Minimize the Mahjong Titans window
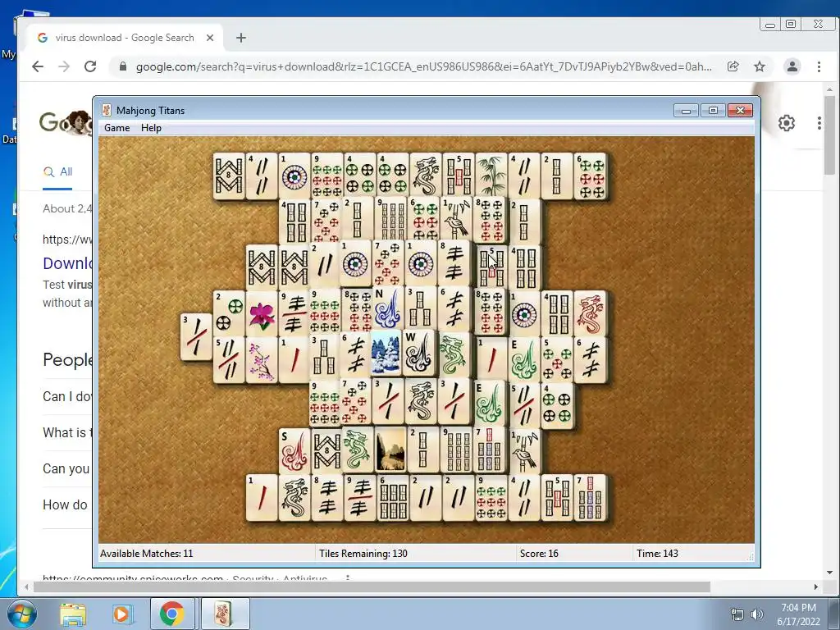Viewport: 840px width, 630px height. (x=687, y=111)
